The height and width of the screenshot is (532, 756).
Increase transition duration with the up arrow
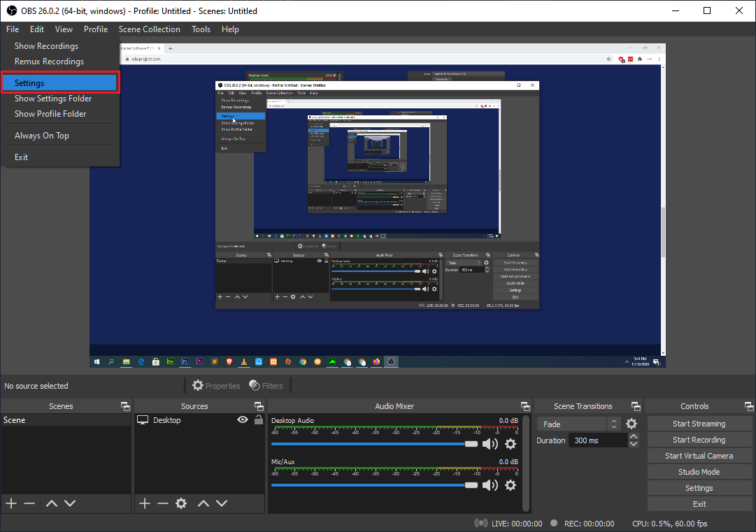[634, 437]
